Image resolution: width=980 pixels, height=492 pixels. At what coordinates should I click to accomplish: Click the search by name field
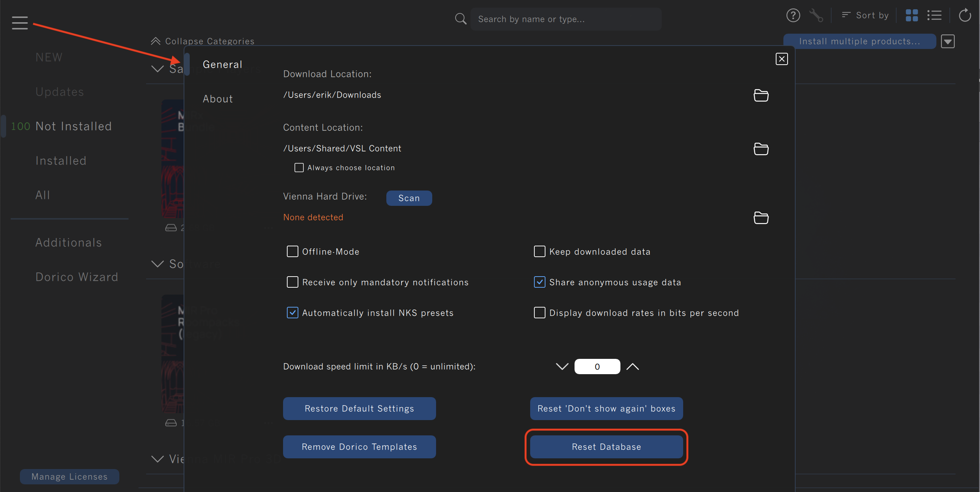coord(565,19)
